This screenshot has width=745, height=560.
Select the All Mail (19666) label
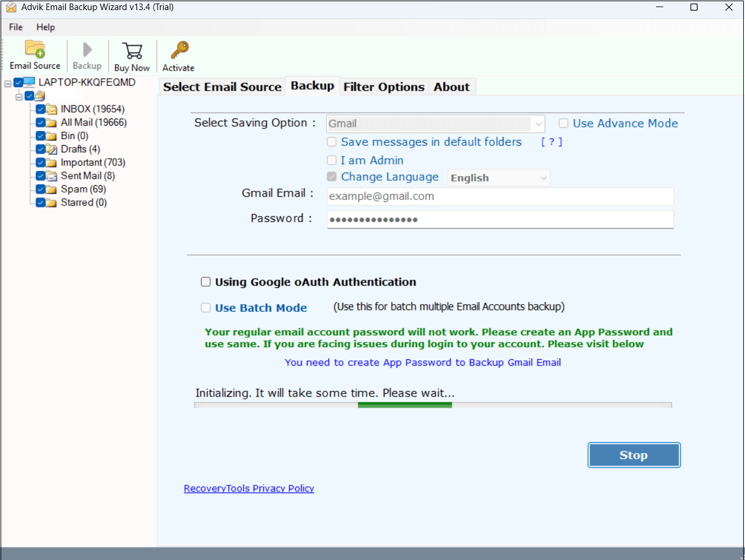[94, 123]
